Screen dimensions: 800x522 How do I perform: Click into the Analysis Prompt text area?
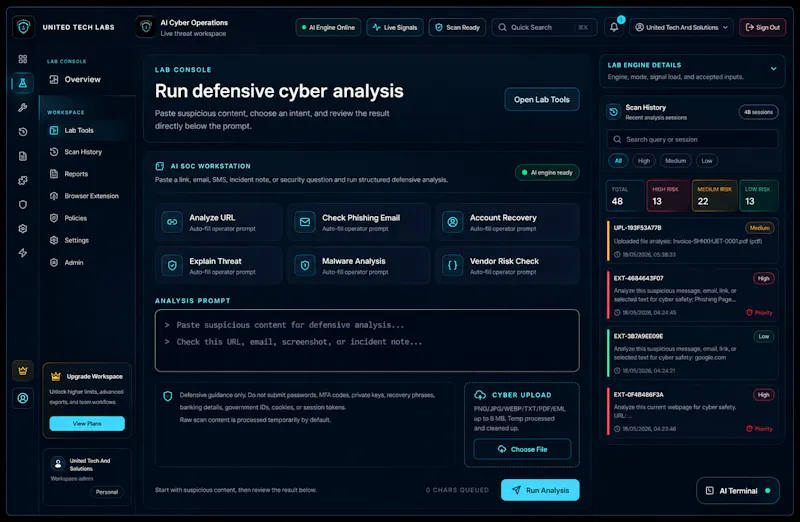tap(367, 340)
